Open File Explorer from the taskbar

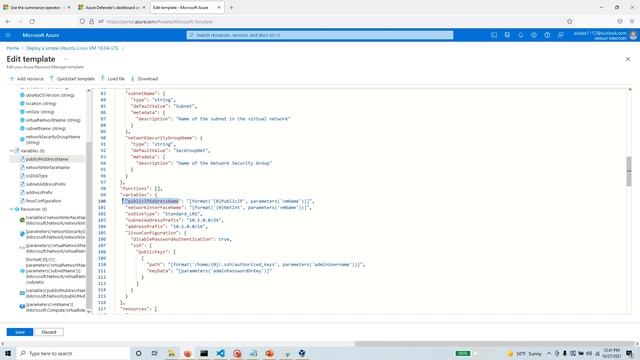tap(171, 353)
